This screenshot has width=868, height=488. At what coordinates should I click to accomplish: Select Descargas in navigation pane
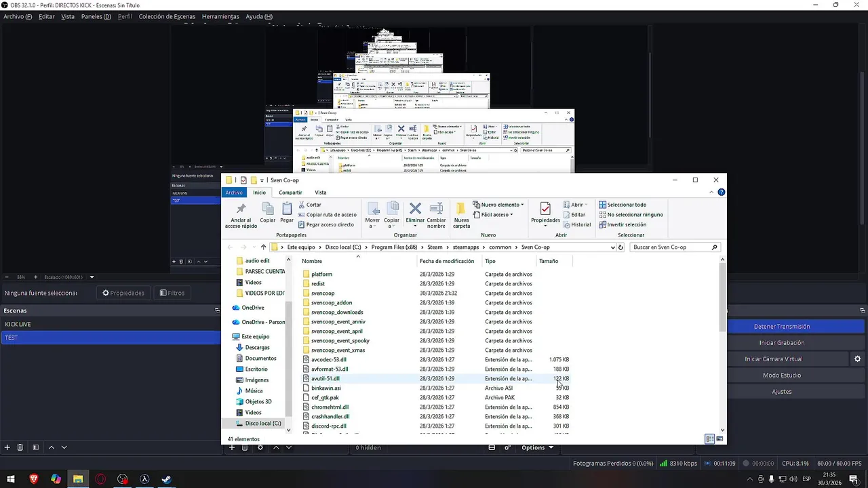pos(257,348)
